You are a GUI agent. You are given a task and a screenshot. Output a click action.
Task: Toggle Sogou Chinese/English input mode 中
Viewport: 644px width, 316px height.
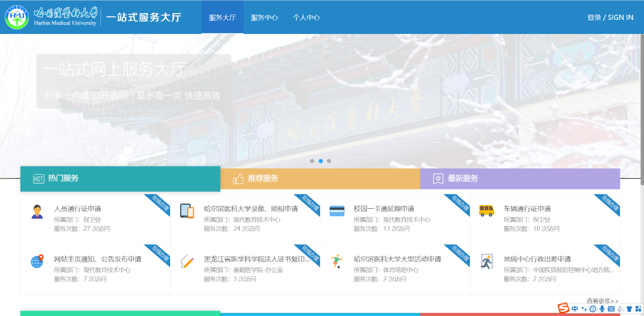[575, 309]
